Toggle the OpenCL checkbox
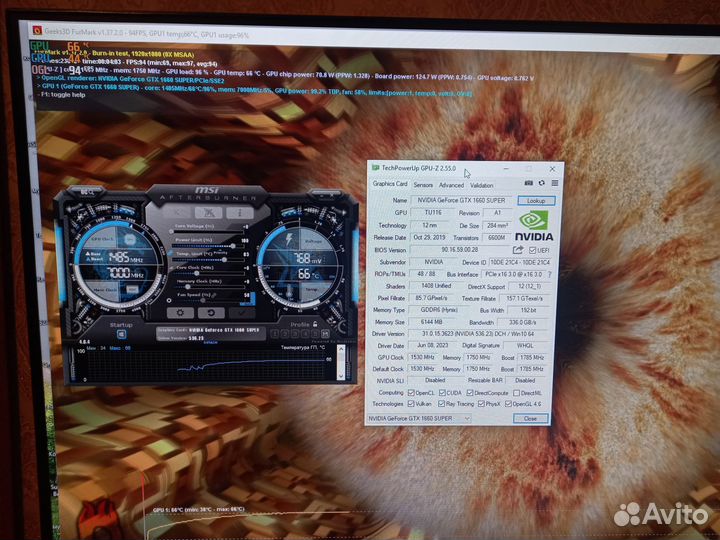 [411, 393]
